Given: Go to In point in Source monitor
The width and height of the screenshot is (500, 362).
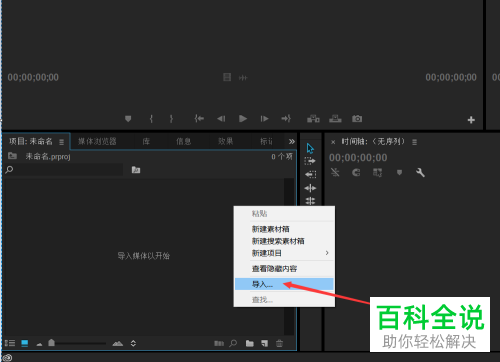Looking at the screenshot, I should [x=199, y=118].
